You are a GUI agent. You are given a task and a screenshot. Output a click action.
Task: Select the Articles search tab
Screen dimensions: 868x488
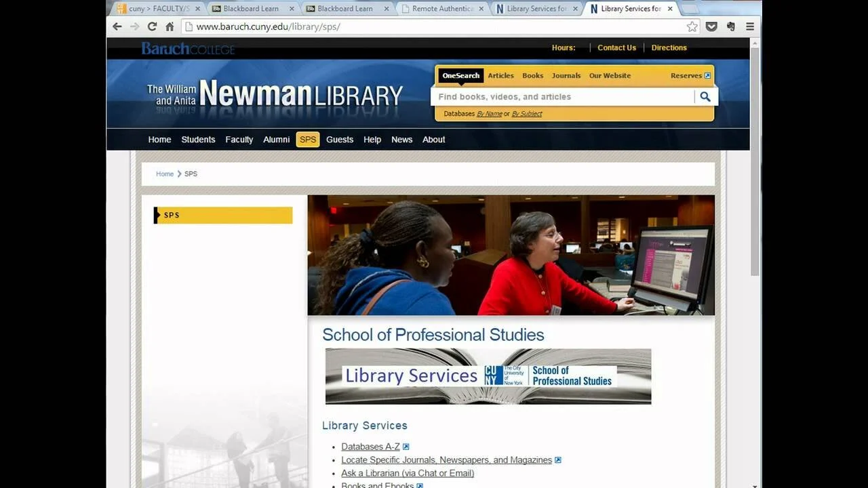(x=501, y=76)
